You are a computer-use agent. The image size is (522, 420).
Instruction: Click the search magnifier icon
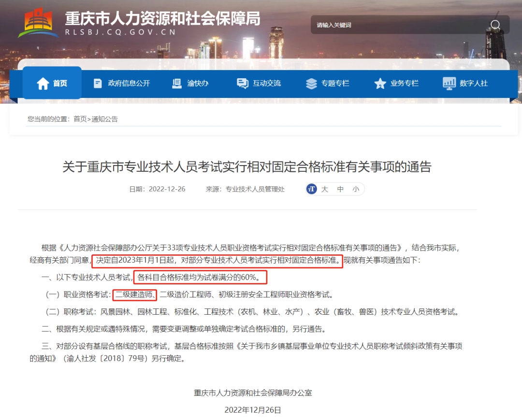495,25
